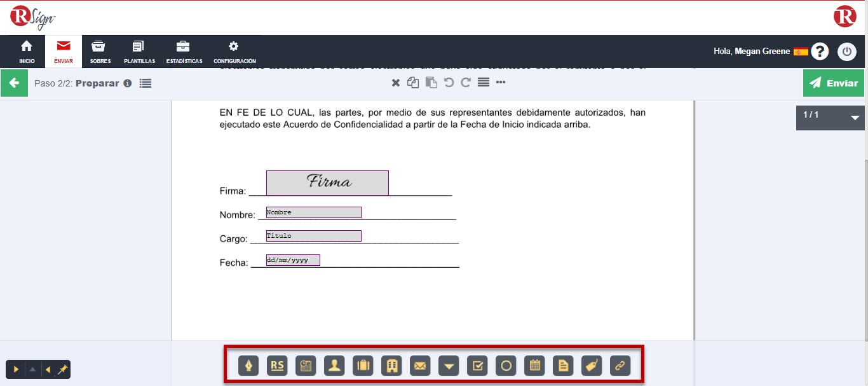Insert a Company field using the building icon
Screen dimensions: 868x386
(391, 366)
